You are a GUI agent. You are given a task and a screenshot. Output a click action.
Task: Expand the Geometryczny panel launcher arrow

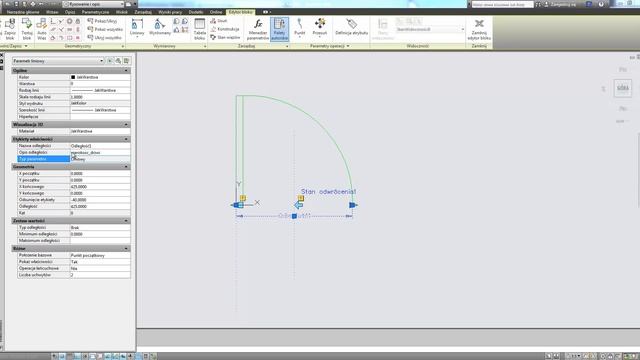[122, 46]
